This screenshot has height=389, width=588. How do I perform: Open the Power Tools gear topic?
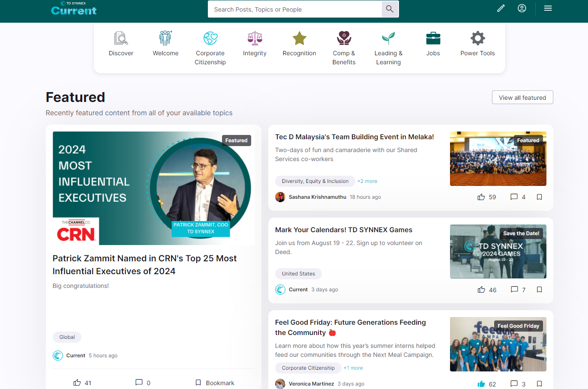pos(477,44)
